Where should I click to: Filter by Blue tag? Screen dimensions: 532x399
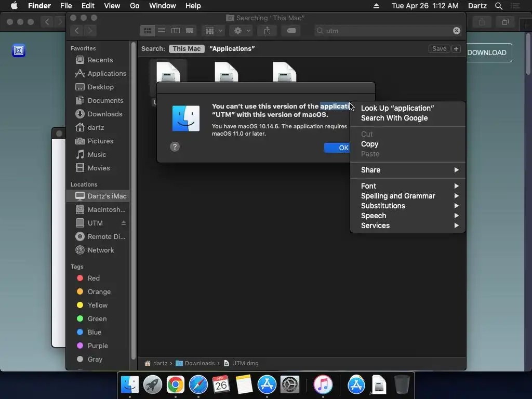click(x=98, y=332)
